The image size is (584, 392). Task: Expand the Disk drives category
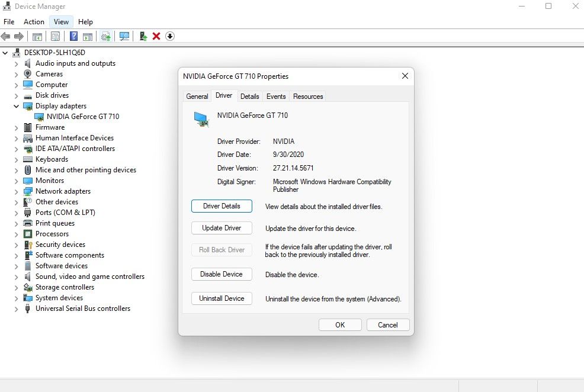click(x=16, y=96)
